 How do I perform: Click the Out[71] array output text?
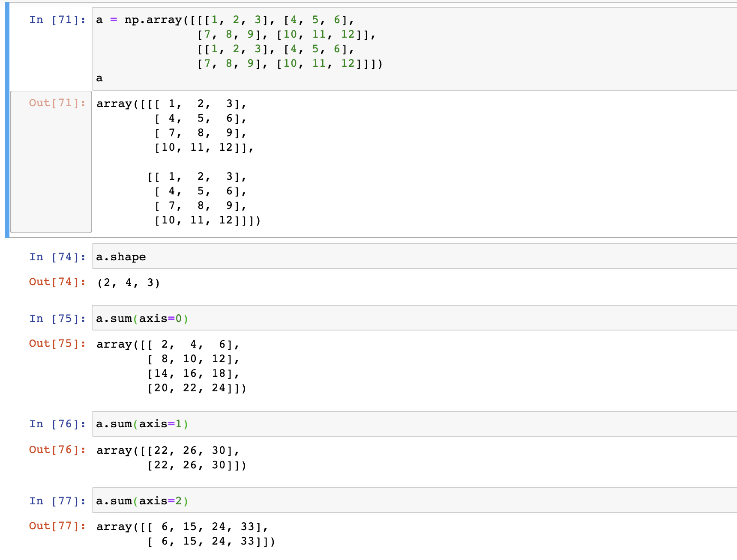pyautogui.click(x=179, y=162)
